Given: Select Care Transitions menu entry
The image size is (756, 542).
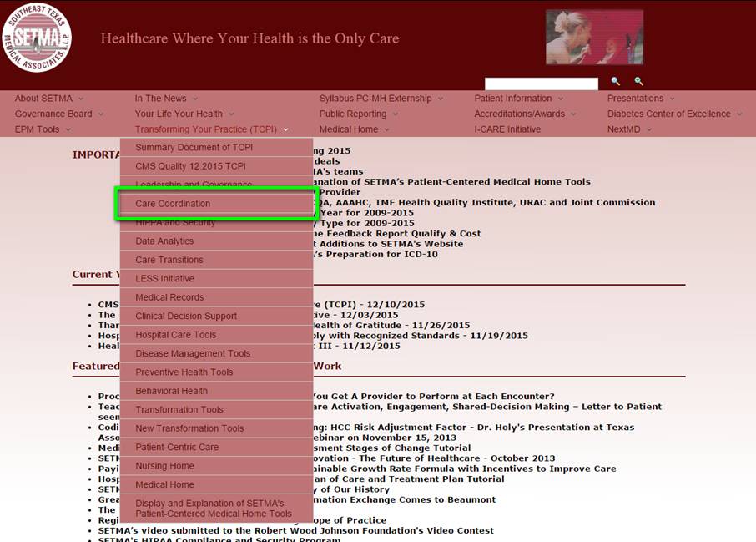Looking at the screenshot, I should click(216, 260).
